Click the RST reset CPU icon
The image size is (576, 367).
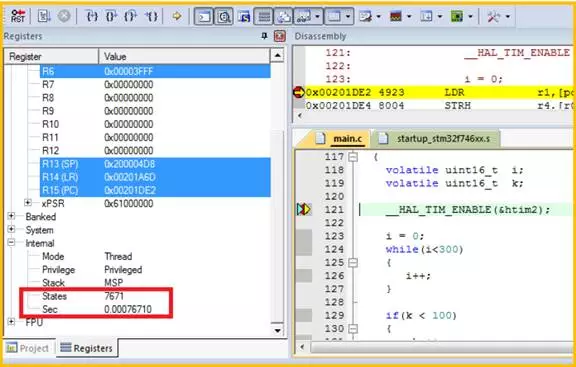click(18, 16)
